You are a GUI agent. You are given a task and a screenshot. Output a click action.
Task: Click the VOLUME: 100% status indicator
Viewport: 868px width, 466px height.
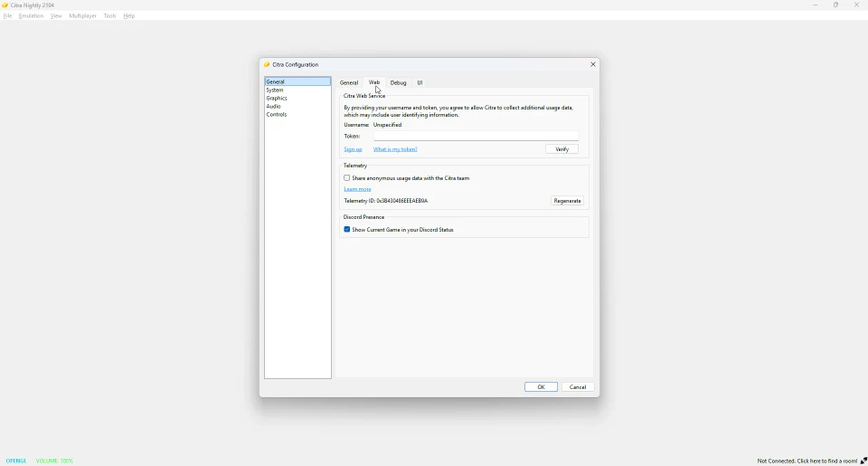tap(54, 461)
